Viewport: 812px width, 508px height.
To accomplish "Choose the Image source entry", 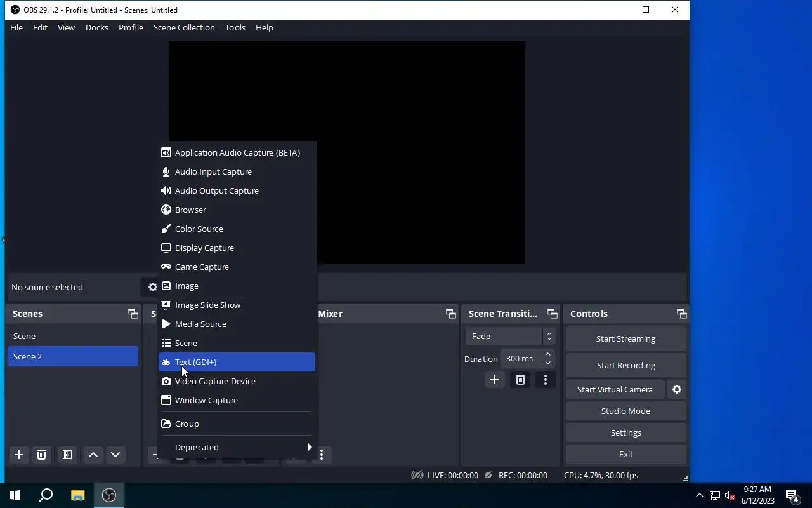I will [x=237, y=286].
